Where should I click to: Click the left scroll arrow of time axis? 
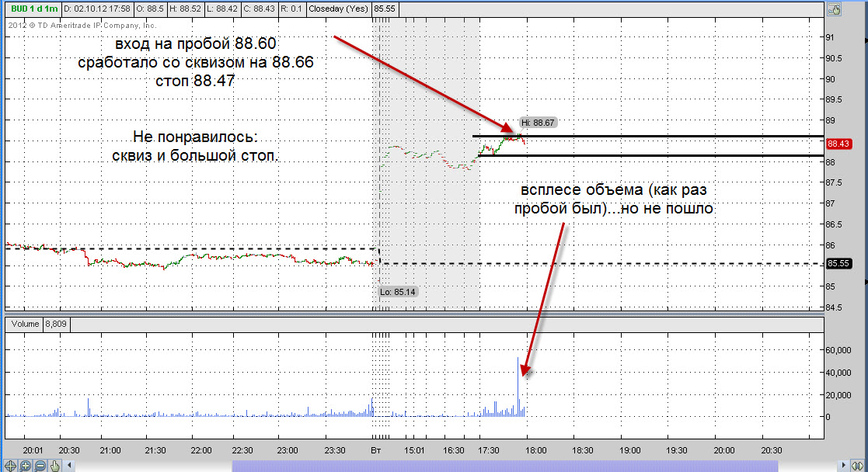tap(70, 465)
